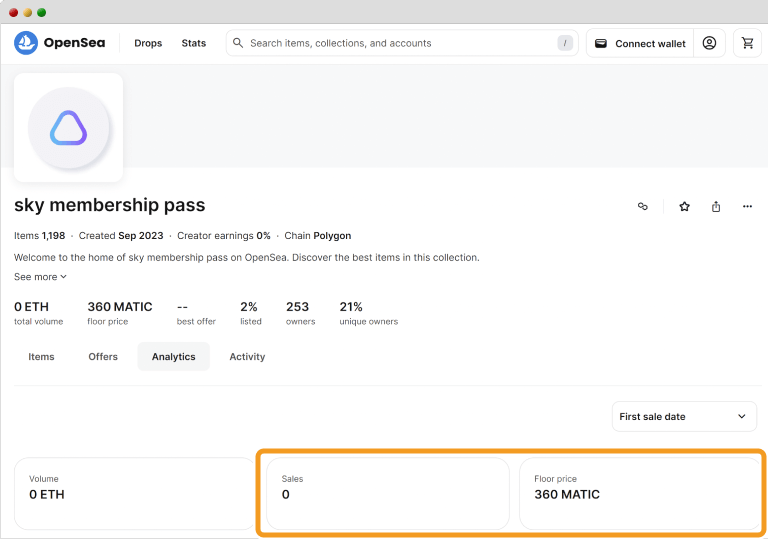
Task: Click the sky membership pass avatar
Action: [x=69, y=127]
